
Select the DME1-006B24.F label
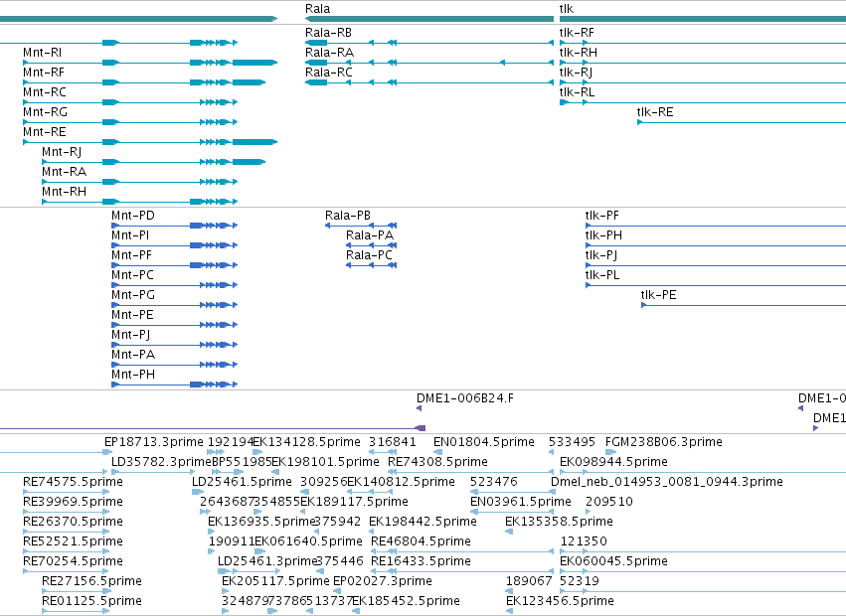click(465, 399)
